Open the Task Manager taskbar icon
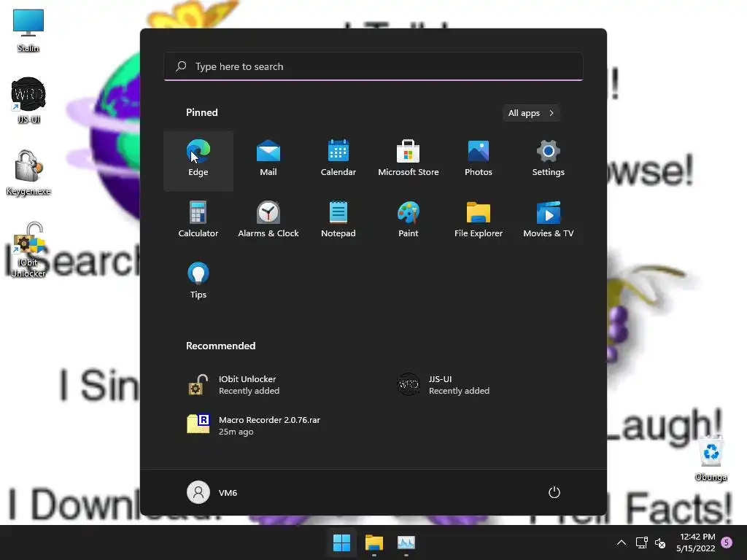This screenshot has height=560, width=747. (406, 542)
